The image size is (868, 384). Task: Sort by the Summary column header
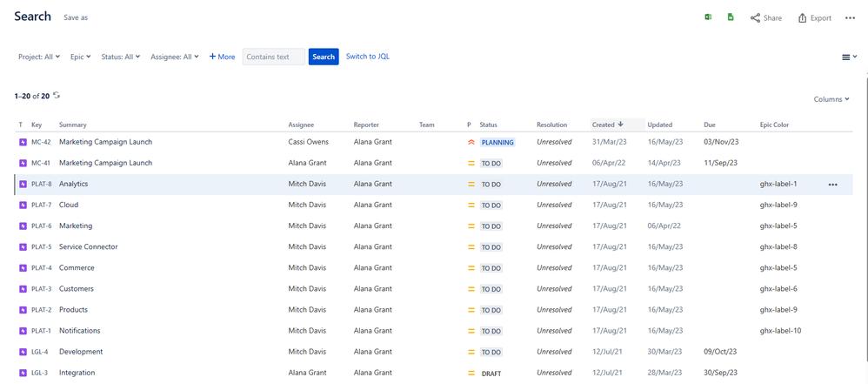[73, 125]
